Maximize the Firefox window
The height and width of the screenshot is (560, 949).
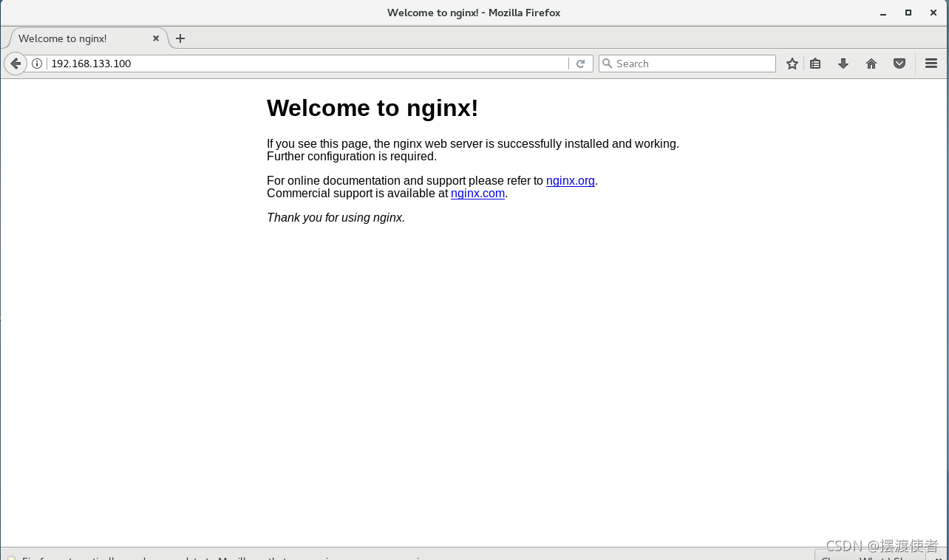pos(908,13)
